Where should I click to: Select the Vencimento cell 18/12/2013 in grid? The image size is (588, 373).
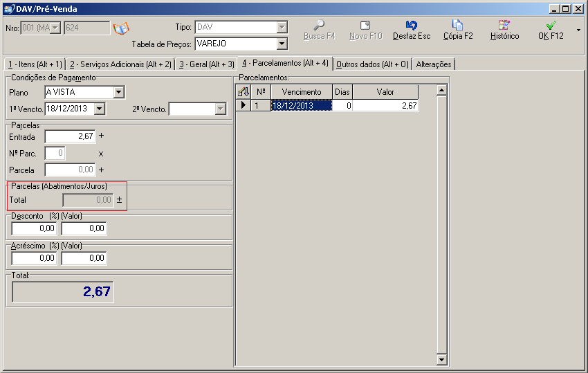tap(301, 105)
